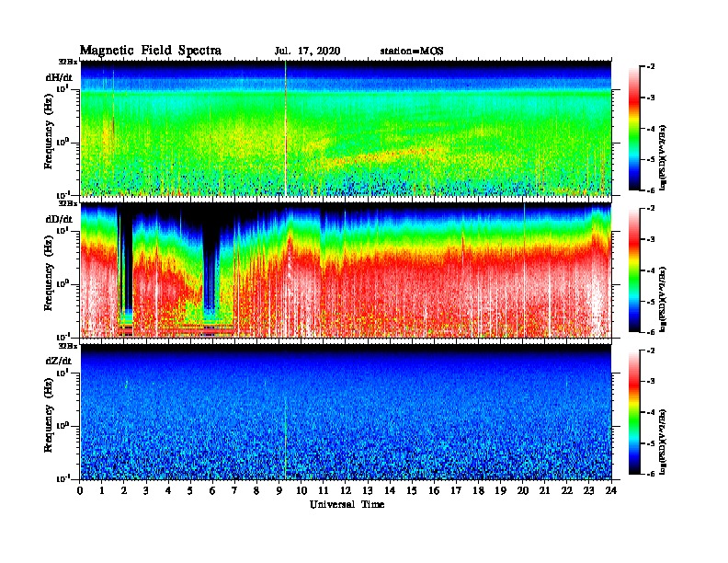Select the "Jul. 17, 2020" date text

[x=307, y=52]
